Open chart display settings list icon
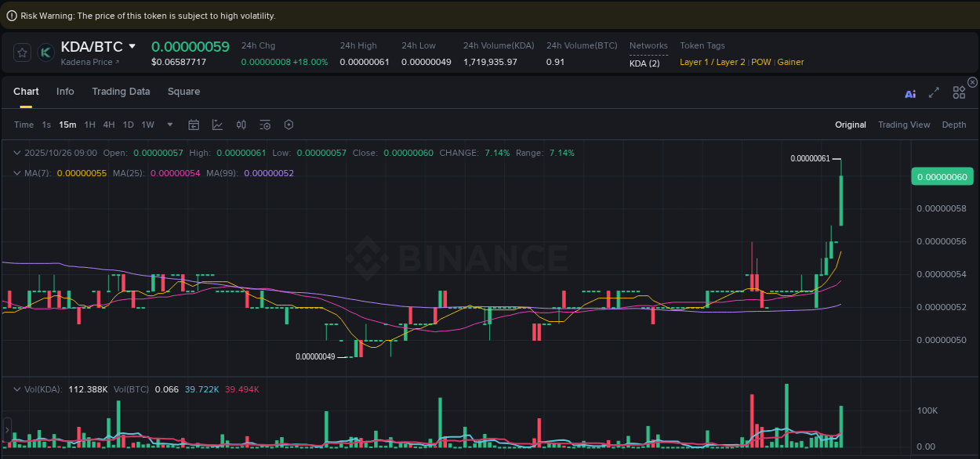The width and height of the screenshot is (980, 459). pos(264,125)
